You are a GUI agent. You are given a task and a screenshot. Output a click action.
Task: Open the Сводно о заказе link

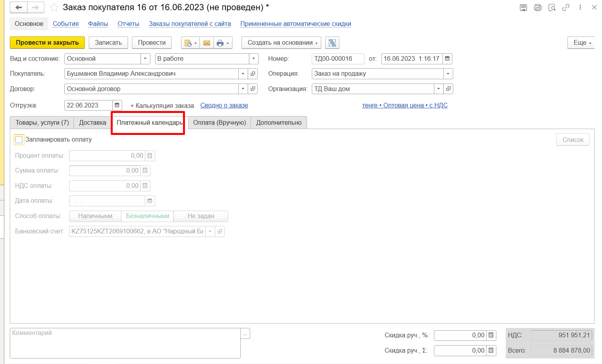224,106
